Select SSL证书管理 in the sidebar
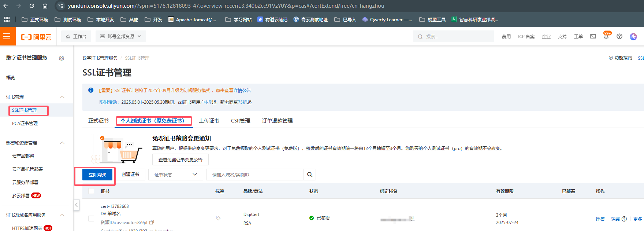 pos(25,110)
